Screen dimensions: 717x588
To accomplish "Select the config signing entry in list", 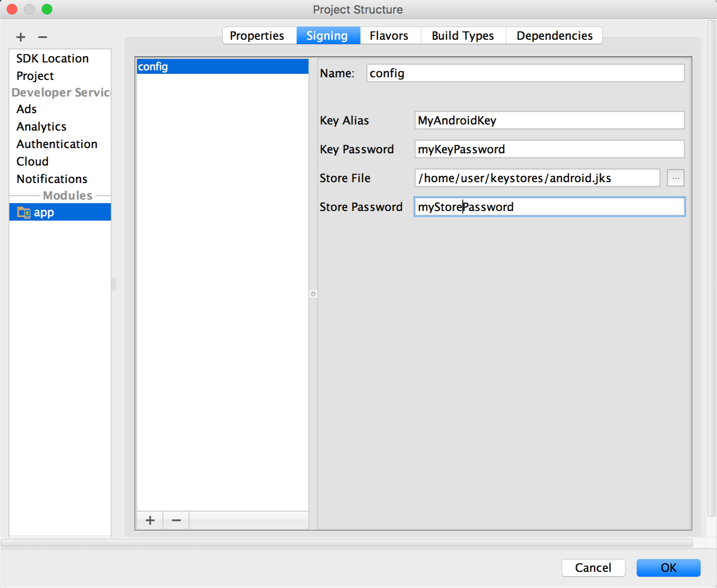I will pyautogui.click(x=222, y=67).
